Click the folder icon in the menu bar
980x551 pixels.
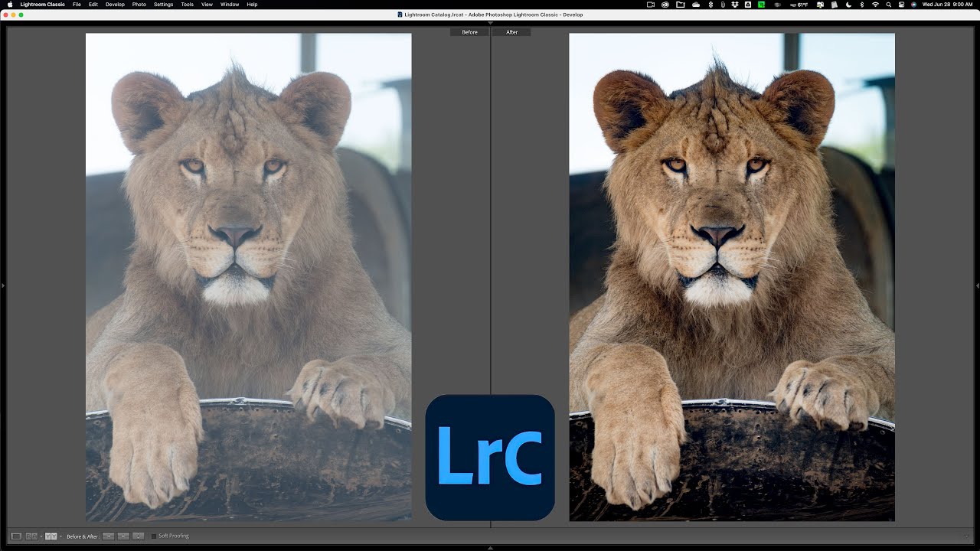click(680, 5)
